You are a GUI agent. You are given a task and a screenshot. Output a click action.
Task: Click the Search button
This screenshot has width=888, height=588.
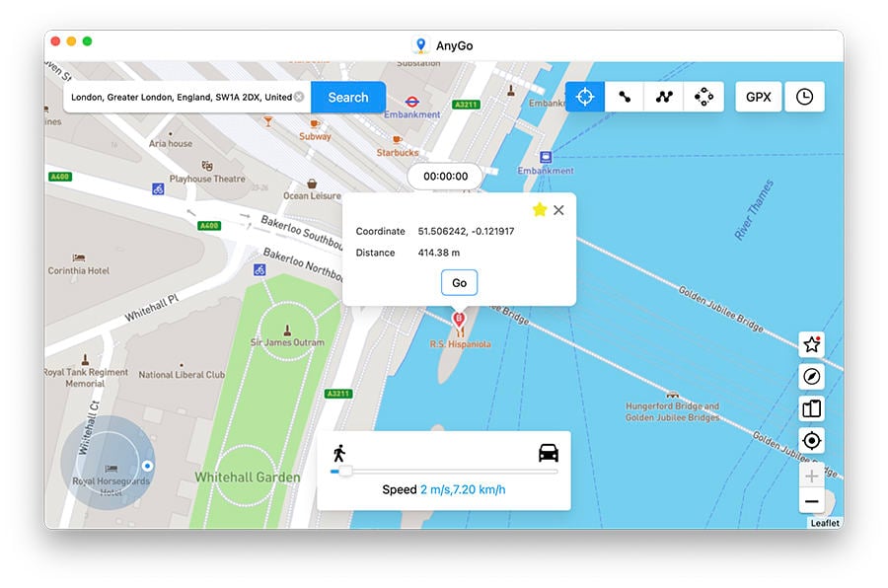(x=347, y=98)
